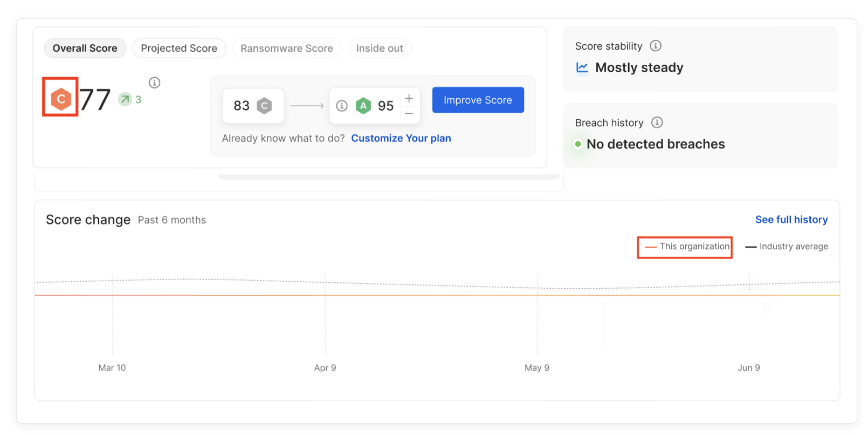Click the info icon beside the 77 score
The width and height of the screenshot is (868, 435).
(x=155, y=83)
